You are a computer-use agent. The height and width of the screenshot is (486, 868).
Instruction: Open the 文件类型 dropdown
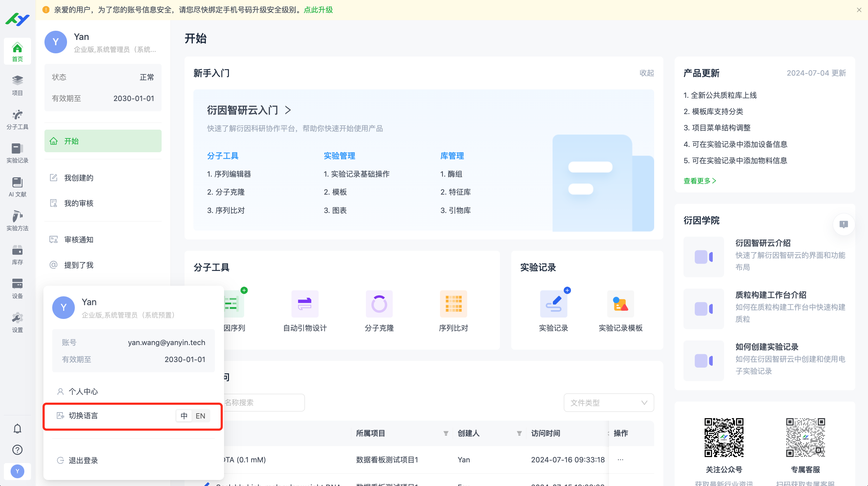pyautogui.click(x=609, y=402)
